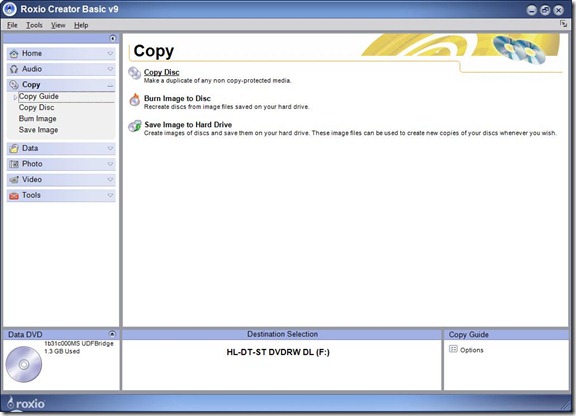The image size is (576, 416).
Task: Click the Audio headphones icon in sidebar
Action: pos(14,69)
